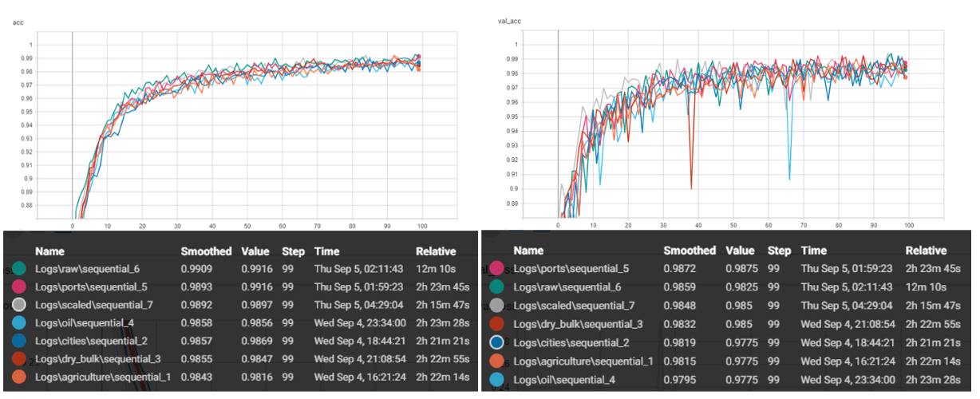Click the acc chart title
Screen dimensions: 980x399
[x=18, y=22]
